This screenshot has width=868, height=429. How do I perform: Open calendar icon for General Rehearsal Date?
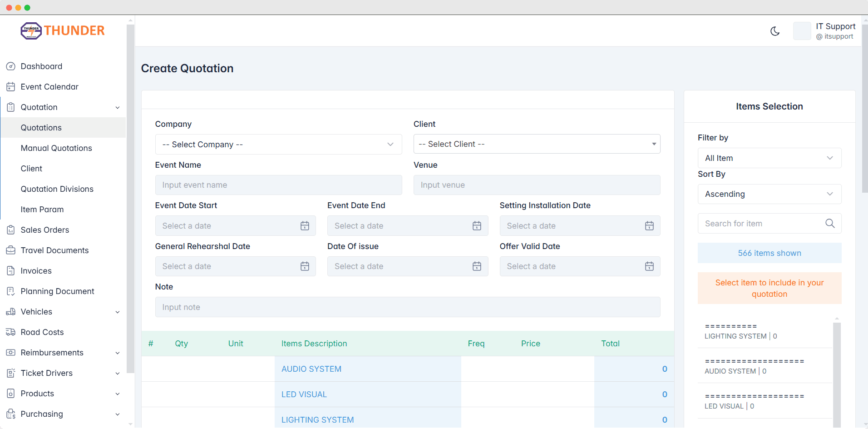pos(305,266)
